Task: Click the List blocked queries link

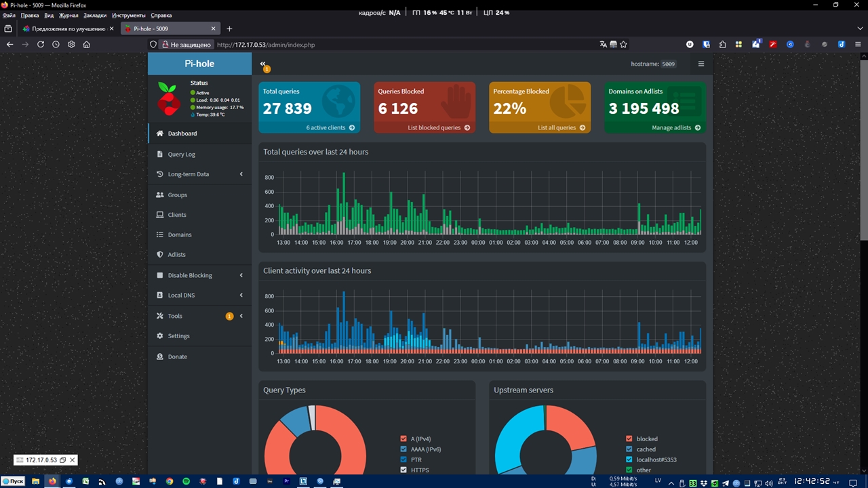Action: 434,127
